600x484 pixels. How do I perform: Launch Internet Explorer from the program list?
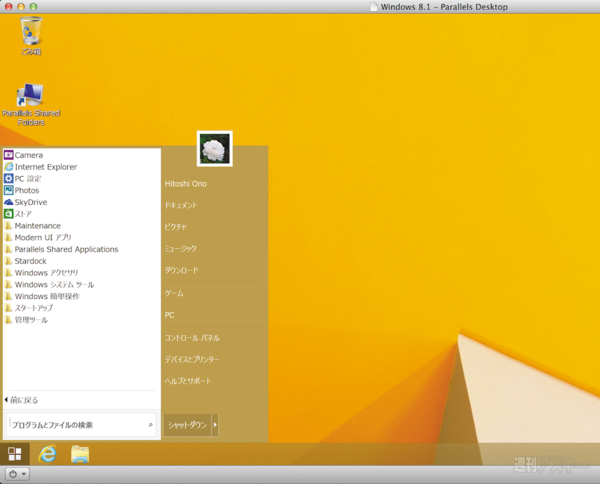click(46, 167)
